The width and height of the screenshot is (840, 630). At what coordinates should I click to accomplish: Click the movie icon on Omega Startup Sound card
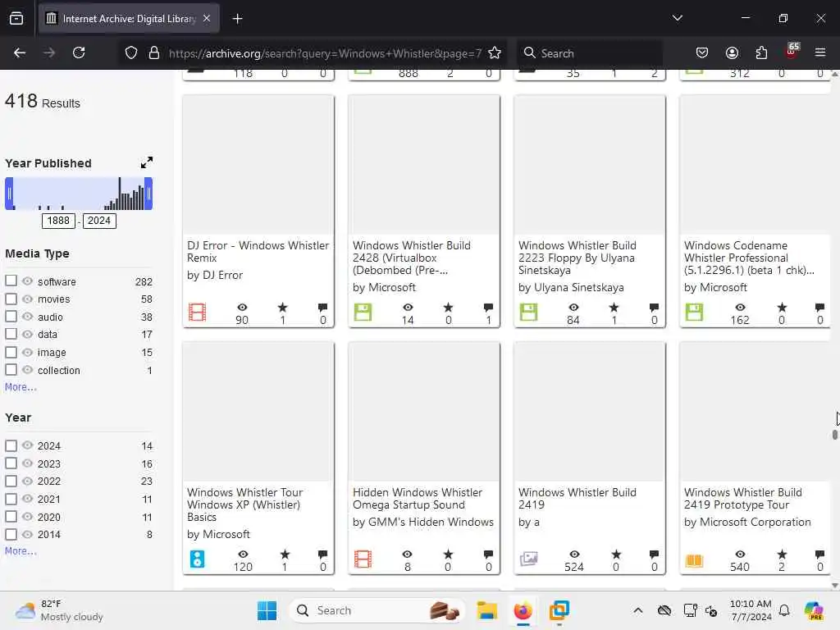363,559
